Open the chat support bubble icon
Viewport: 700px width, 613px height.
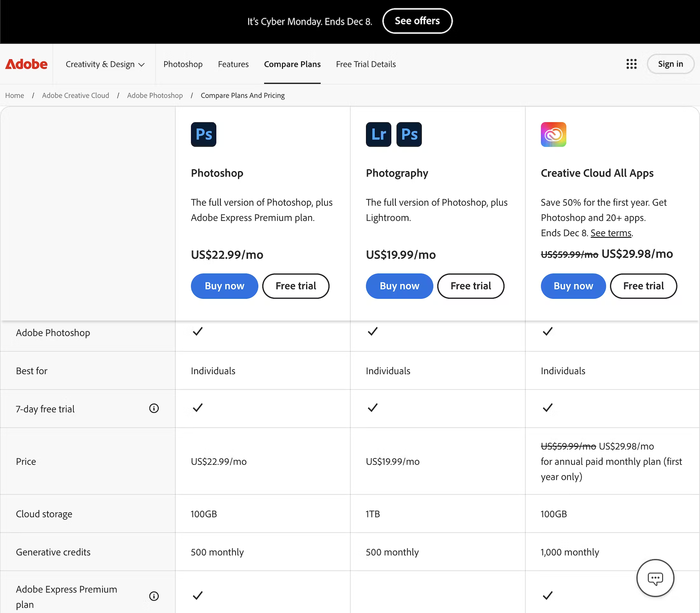[655, 578]
